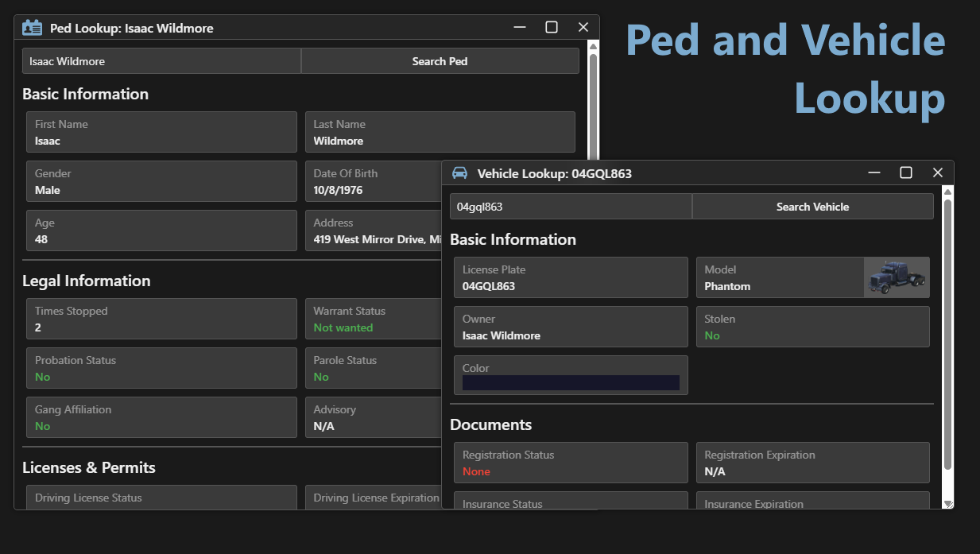Minimize the Ped Lookup window
This screenshot has height=554, width=980.
pos(520,27)
